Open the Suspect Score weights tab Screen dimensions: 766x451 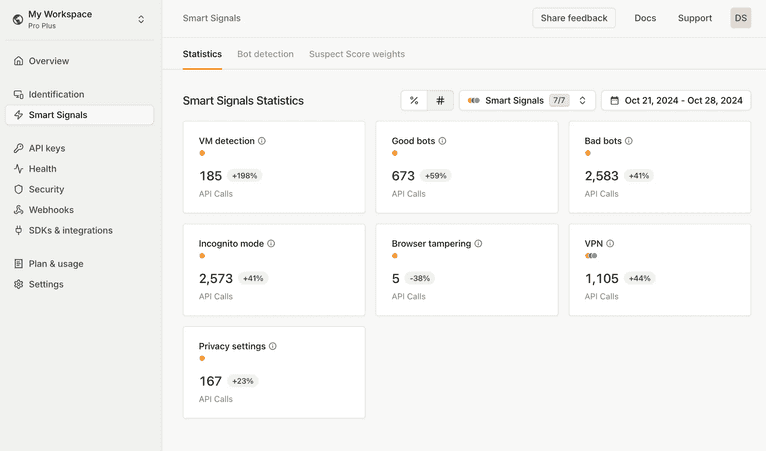[357, 54]
